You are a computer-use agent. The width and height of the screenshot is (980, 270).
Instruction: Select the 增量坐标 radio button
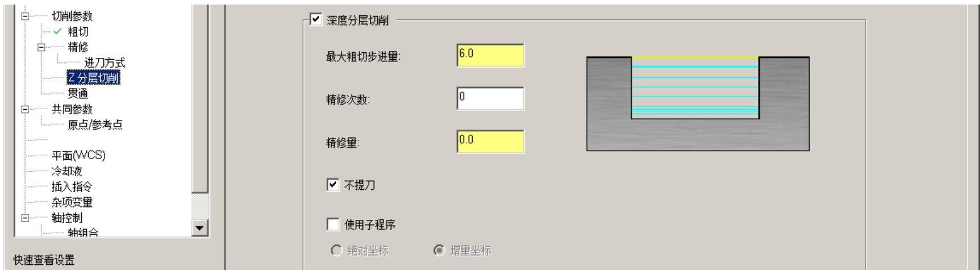pyautogui.click(x=439, y=251)
